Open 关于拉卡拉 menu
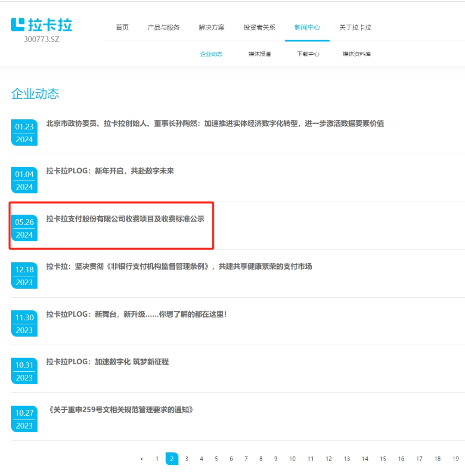Screen dimensions: 465x476 click(355, 27)
